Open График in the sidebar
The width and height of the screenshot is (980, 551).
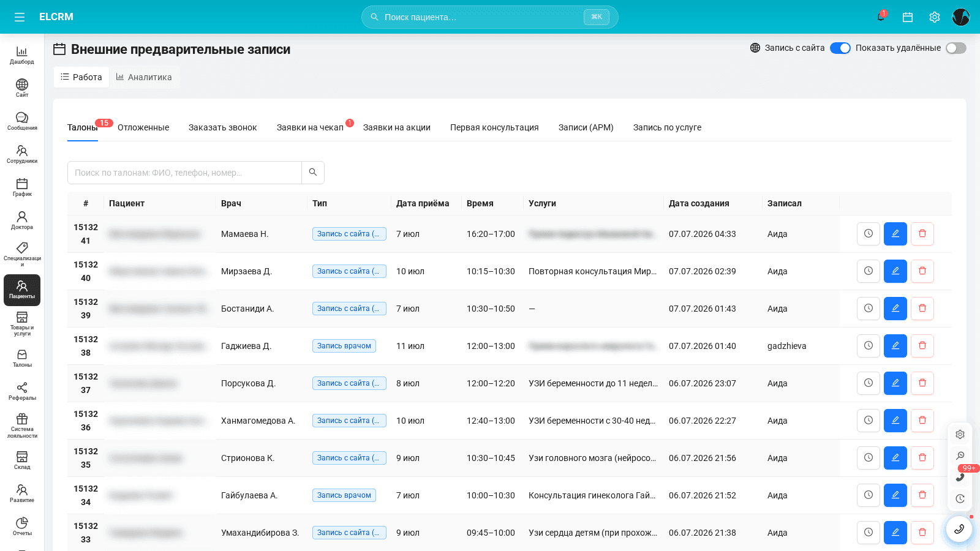coord(22,187)
